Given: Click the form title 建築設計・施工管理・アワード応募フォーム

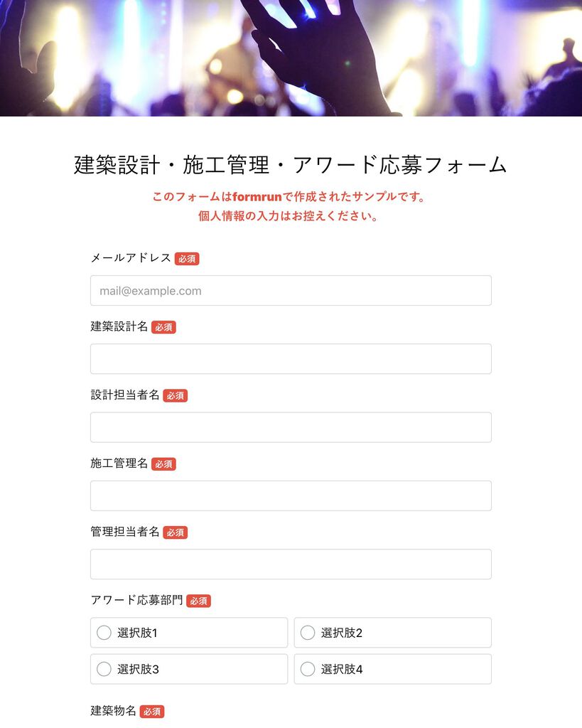Looking at the screenshot, I should tap(291, 165).
